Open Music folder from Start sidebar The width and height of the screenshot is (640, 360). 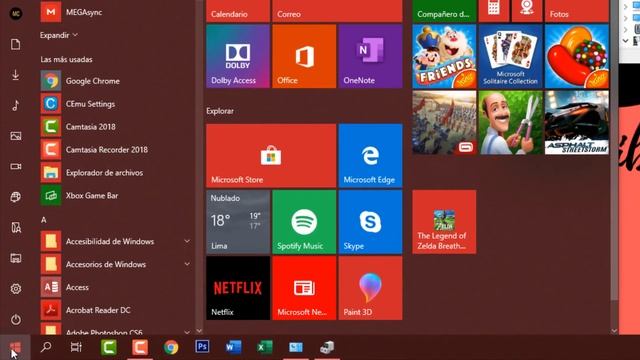[16, 105]
